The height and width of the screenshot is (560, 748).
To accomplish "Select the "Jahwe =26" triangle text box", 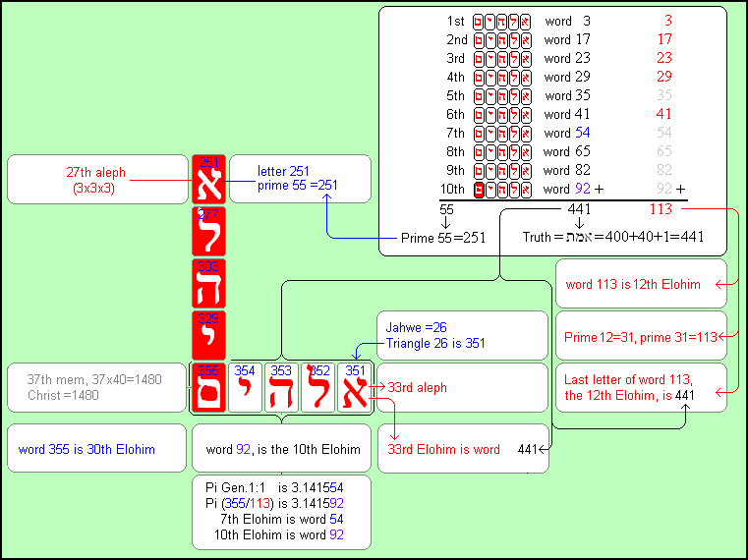I will [x=462, y=336].
